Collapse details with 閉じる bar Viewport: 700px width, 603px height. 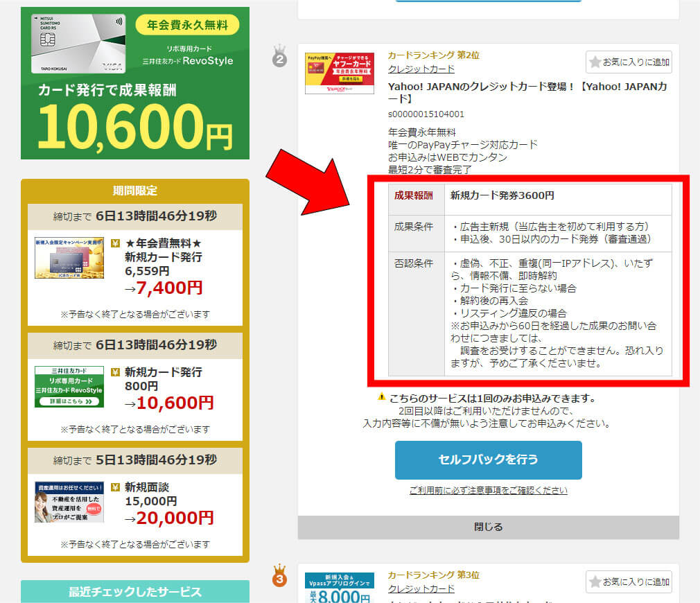tap(489, 527)
